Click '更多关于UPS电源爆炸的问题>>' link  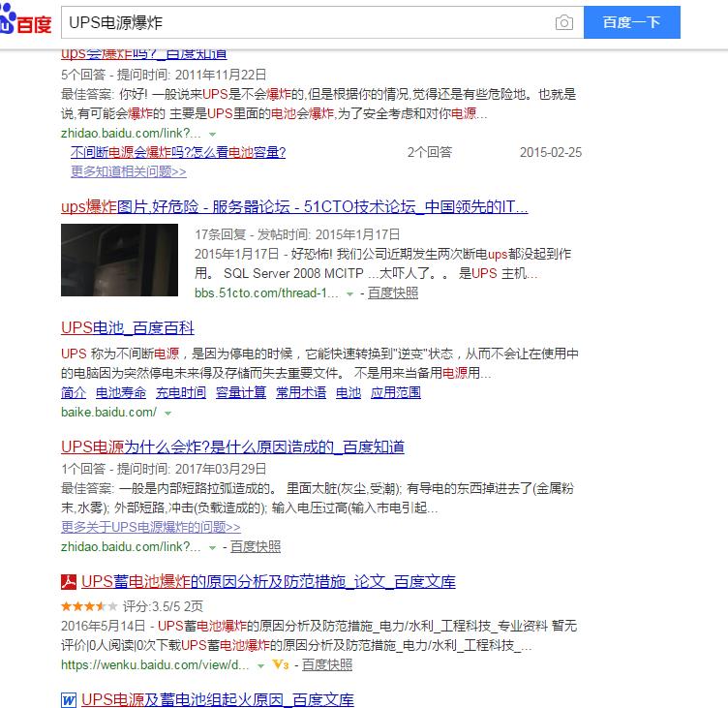click(x=151, y=527)
